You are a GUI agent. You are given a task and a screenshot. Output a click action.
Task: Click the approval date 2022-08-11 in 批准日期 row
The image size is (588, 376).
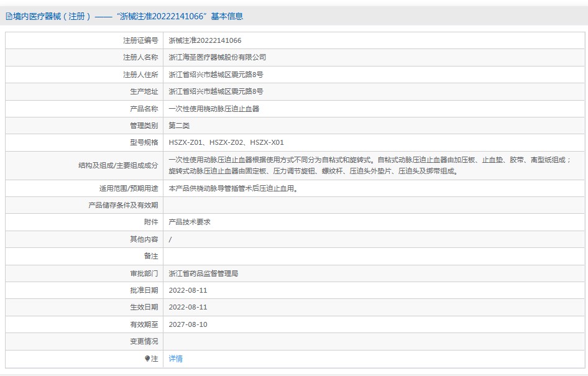(x=188, y=290)
